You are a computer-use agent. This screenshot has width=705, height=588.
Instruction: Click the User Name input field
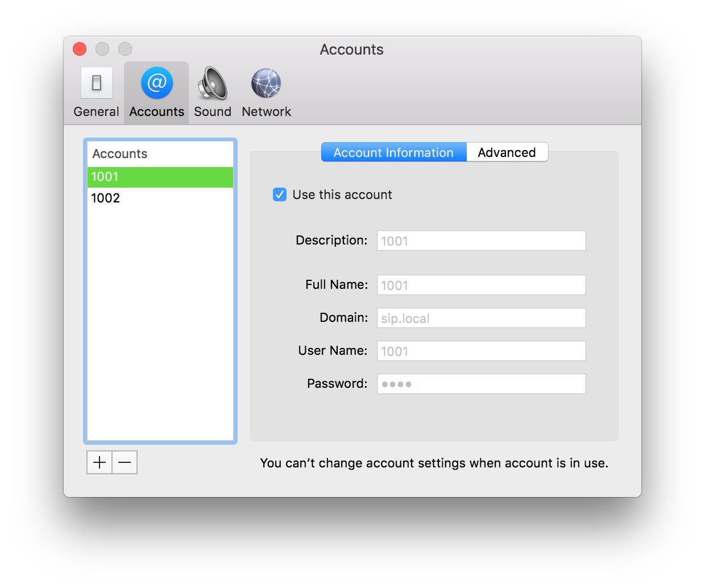point(482,351)
